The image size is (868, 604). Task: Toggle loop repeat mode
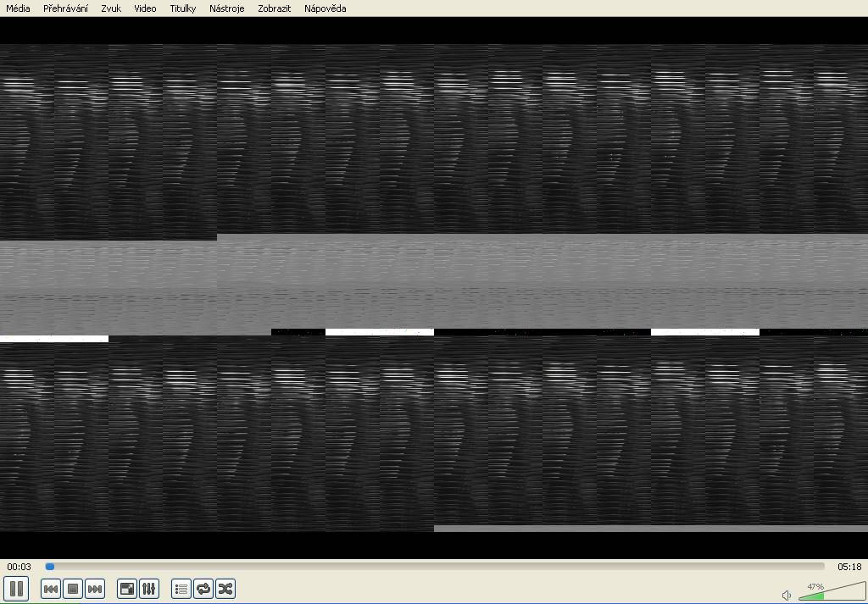(x=203, y=589)
